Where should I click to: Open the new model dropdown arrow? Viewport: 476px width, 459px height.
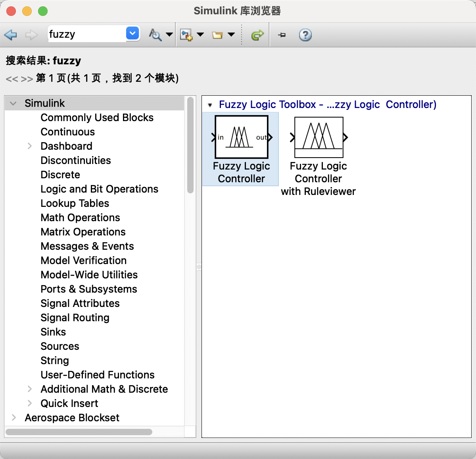[200, 35]
